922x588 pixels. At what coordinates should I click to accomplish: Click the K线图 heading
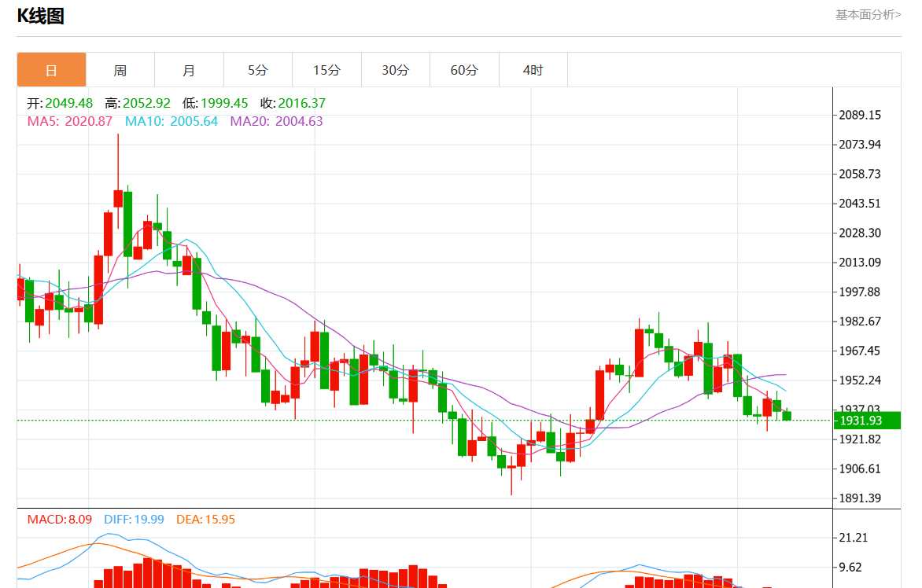[41, 16]
